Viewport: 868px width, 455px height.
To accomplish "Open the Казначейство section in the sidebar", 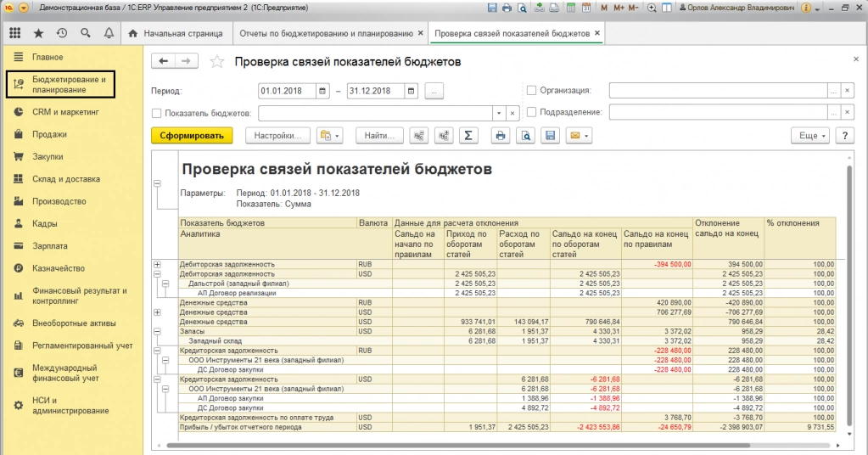I will coord(60,268).
